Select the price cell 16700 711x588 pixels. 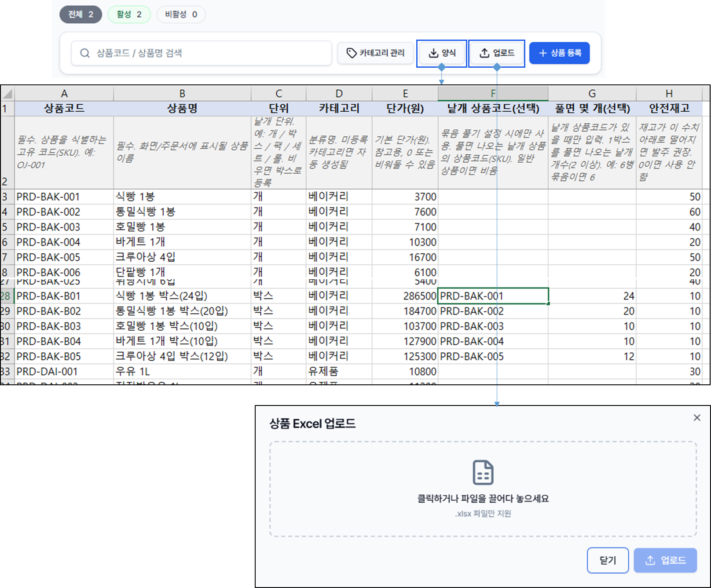(405, 257)
